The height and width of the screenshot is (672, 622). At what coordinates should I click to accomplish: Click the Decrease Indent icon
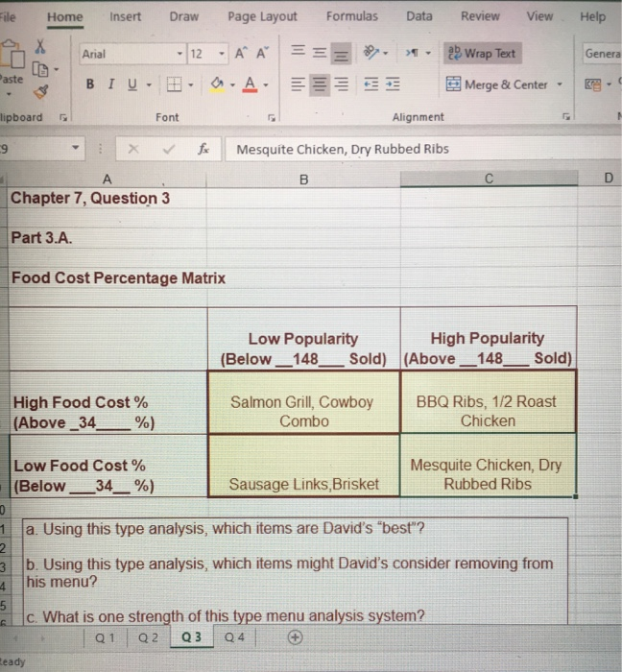(x=371, y=84)
